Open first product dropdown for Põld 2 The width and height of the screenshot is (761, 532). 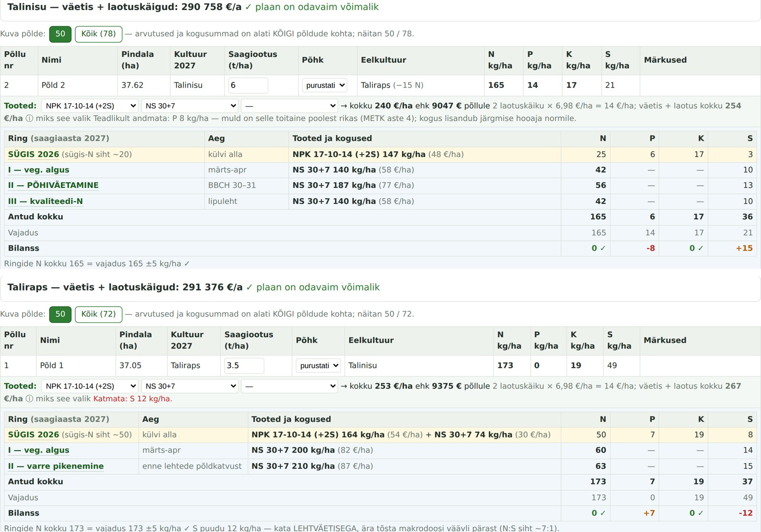click(90, 106)
